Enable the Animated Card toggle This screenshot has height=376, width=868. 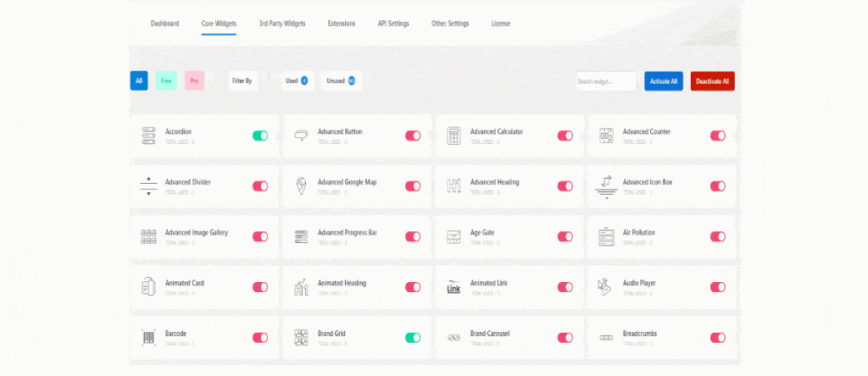click(x=260, y=287)
